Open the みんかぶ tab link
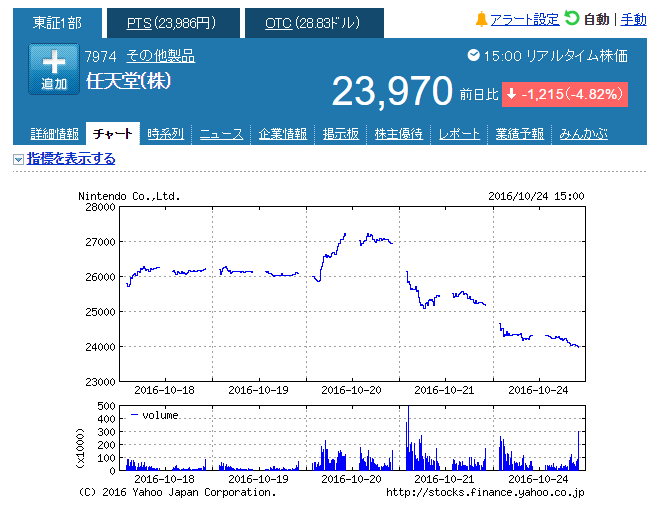 click(x=583, y=134)
